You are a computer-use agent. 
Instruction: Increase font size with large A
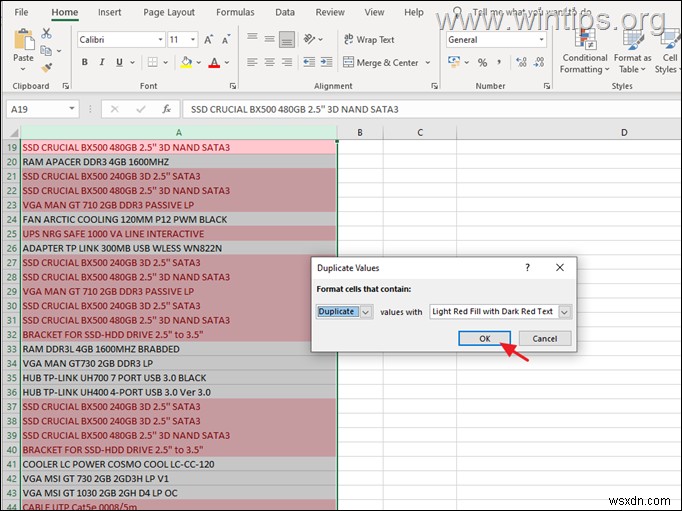point(209,40)
